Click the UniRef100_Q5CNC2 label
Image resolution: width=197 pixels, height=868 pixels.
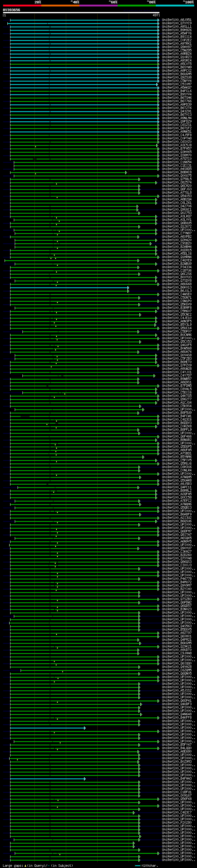pos(176,314)
